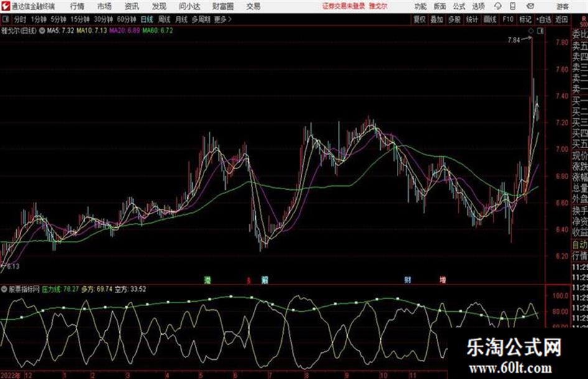Switch to the 30分钟 period
This screenshot has height=379, width=588.
pyautogui.click(x=103, y=19)
